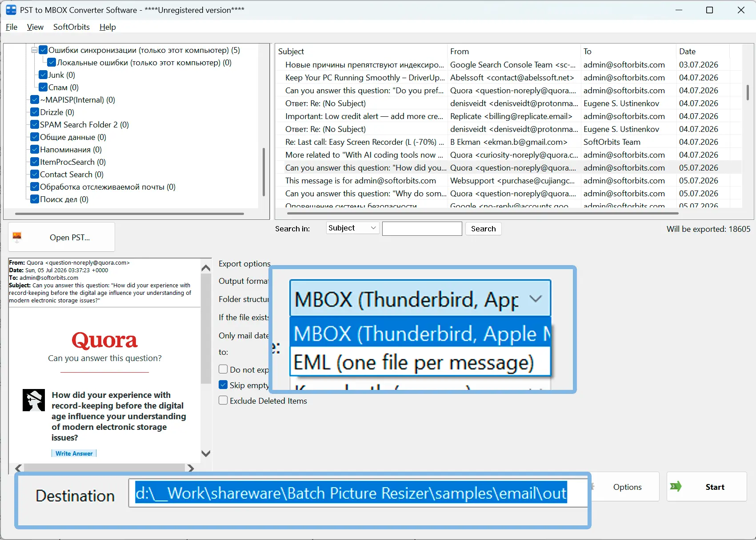This screenshot has height=540, width=756.
Task: Click the app icon in title bar
Action: 11,10
